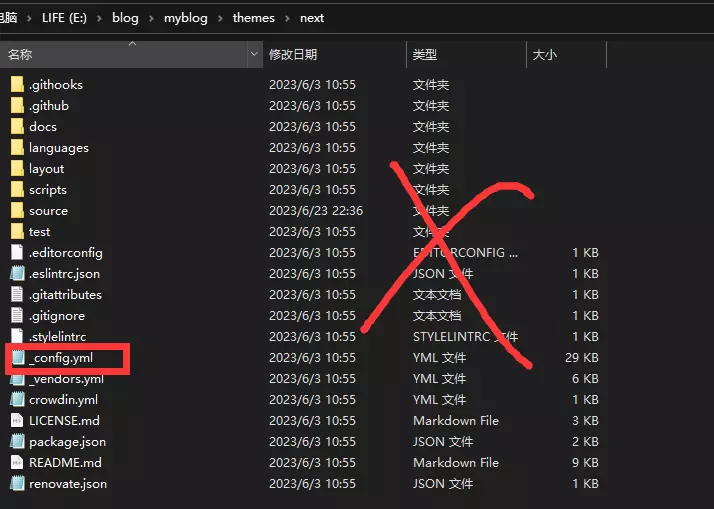This screenshot has height=509, width=714.
Task: Select the .eslintrc.json file icon
Action: [x=16, y=274]
